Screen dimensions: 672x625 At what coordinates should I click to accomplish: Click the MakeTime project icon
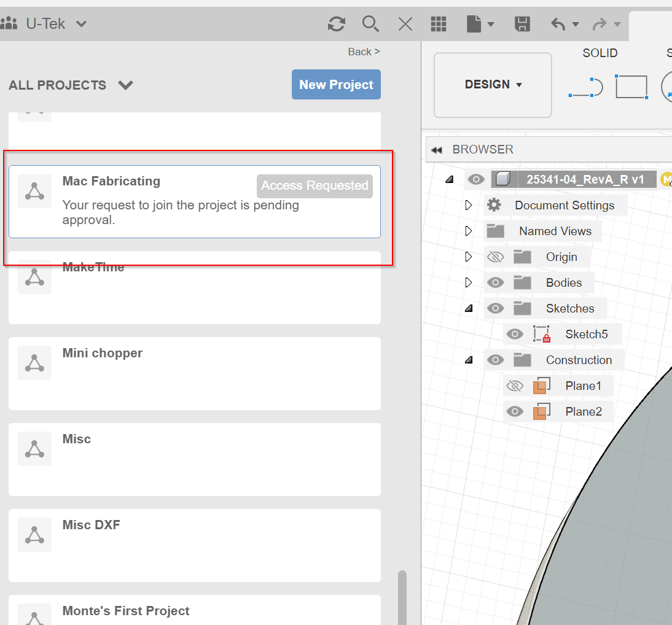point(34,277)
